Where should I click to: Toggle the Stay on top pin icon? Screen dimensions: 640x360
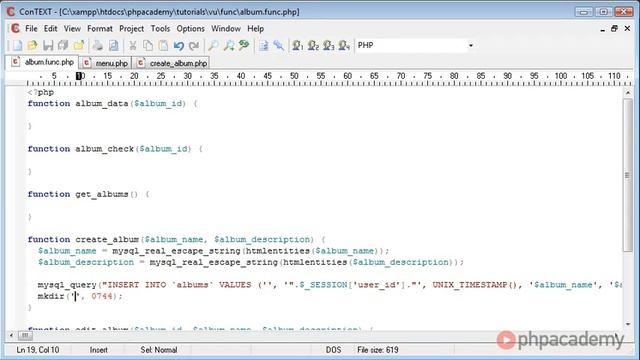click(279, 45)
